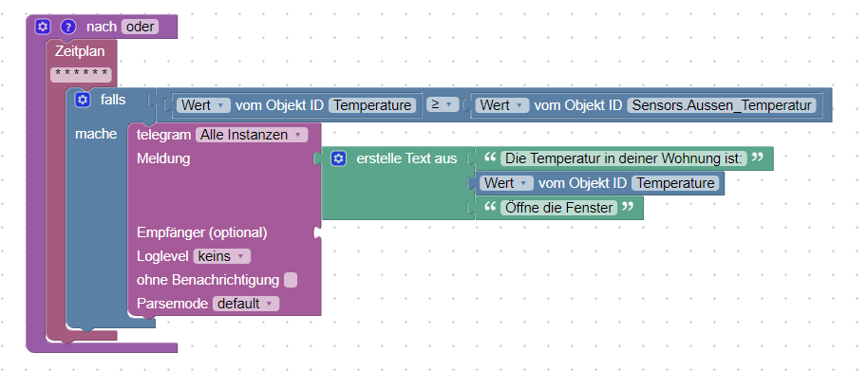Click 'Empfänger (optional)' label

(202, 232)
